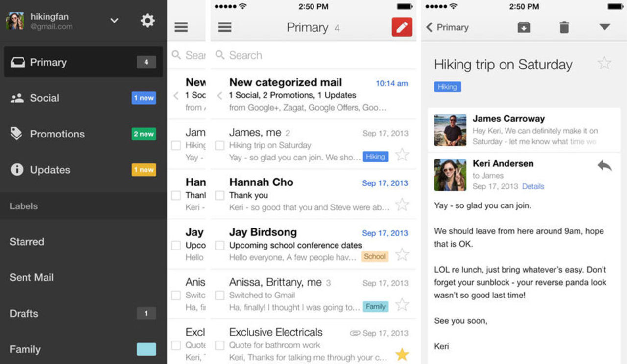
Task: Unstar the Exclusive Electricals message
Action: 402,354
